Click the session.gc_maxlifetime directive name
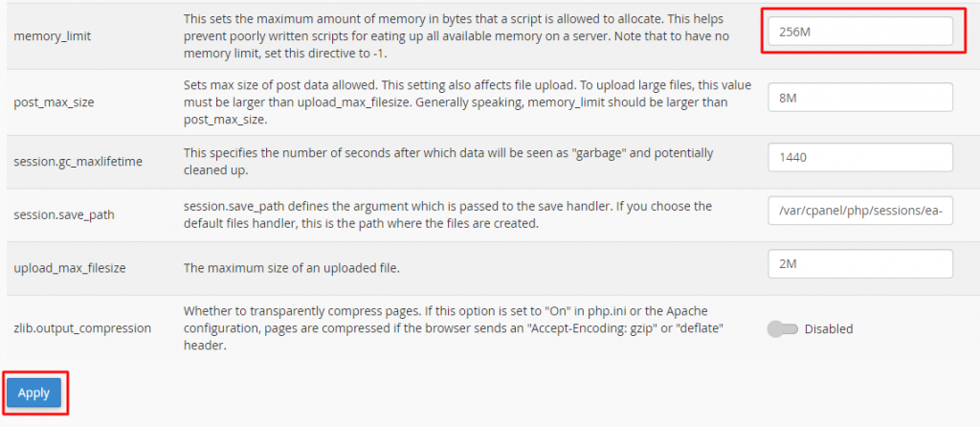The width and height of the screenshot is (980, 427). coord(78,162)
